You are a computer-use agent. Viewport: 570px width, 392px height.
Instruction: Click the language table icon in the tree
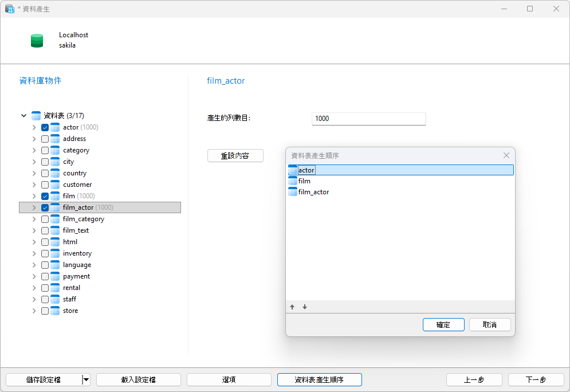pyautogui.click(x=55, y=265)
